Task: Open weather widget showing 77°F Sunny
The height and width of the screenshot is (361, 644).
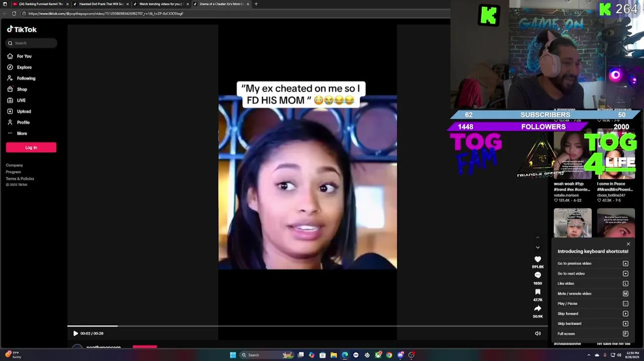Action: [x=14, y=355]
